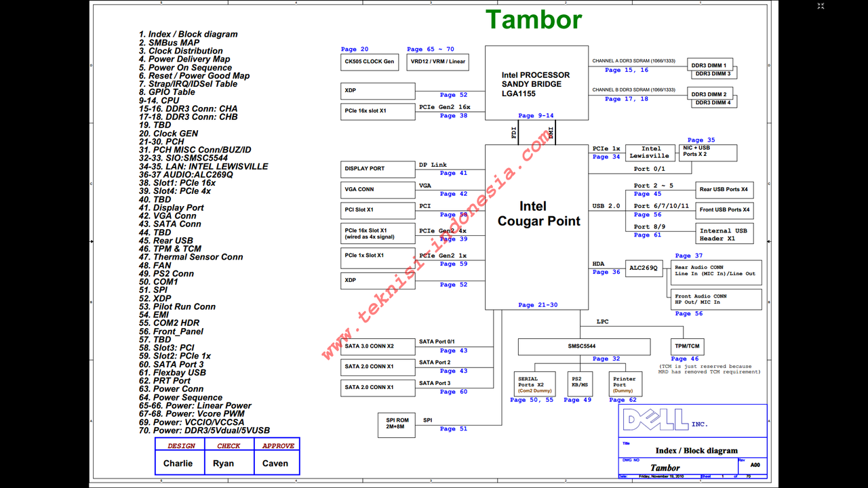Image resolution: width=868 pixels, height=488 pixels.
Task: Open 'Page 15, 16' memory reference
Action: coord(627,70)
